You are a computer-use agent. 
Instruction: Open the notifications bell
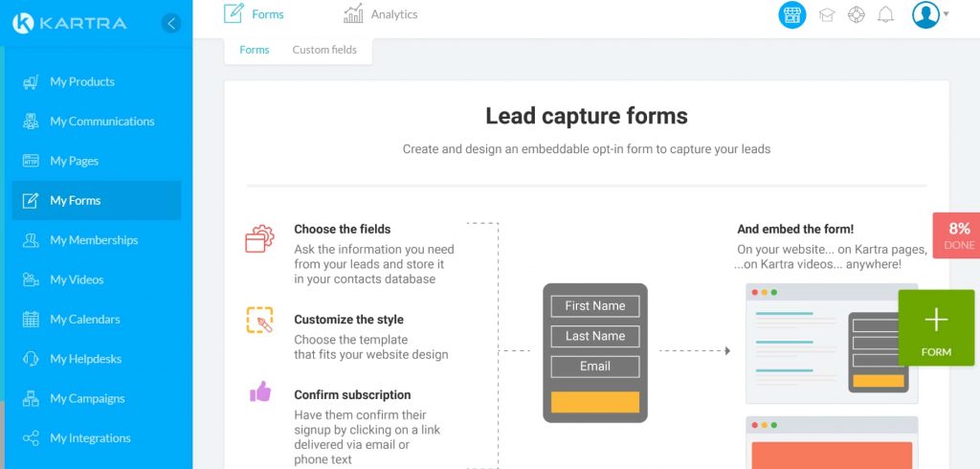click(x=885, y=15)
